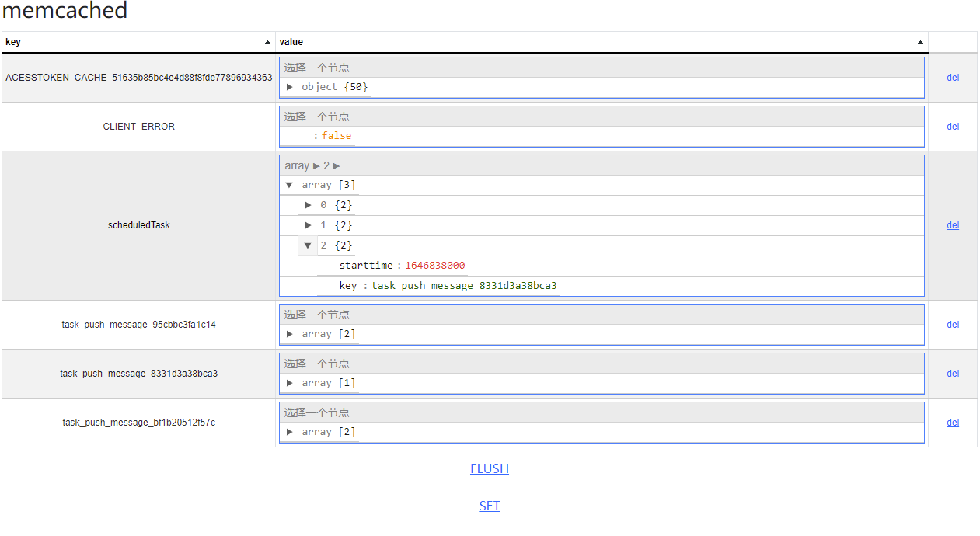This screenshot has height=536, width=980.
Task: Click the 'key' field name inside scheduledTask
Action: pos(348,286)
